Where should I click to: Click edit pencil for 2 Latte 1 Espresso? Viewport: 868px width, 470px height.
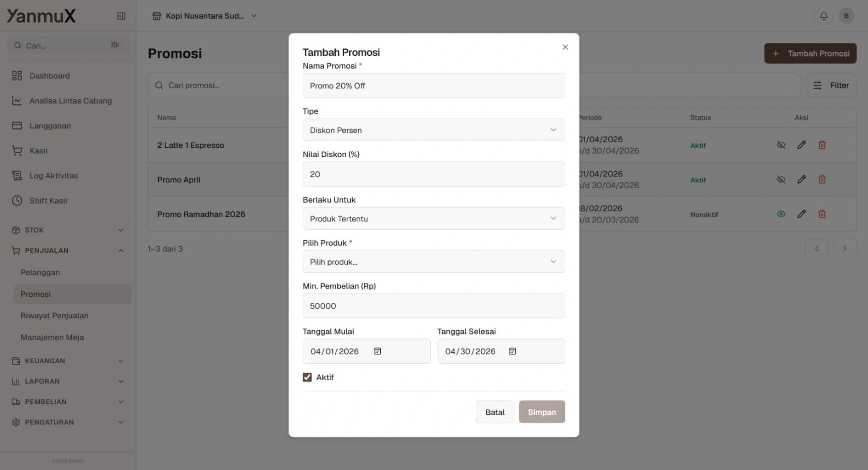tap(801, 145)
